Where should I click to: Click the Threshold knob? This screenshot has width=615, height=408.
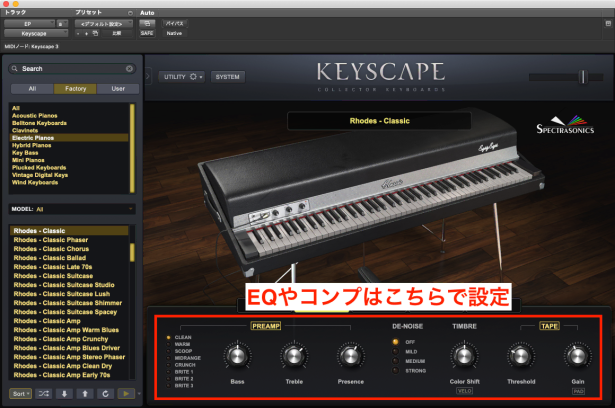[x=521, y=355]
